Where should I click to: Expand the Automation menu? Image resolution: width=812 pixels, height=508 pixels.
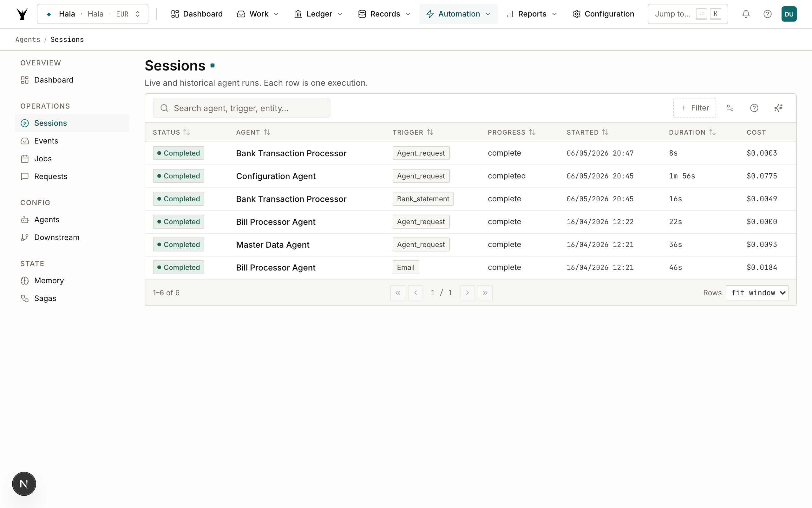tap(458, 14)
